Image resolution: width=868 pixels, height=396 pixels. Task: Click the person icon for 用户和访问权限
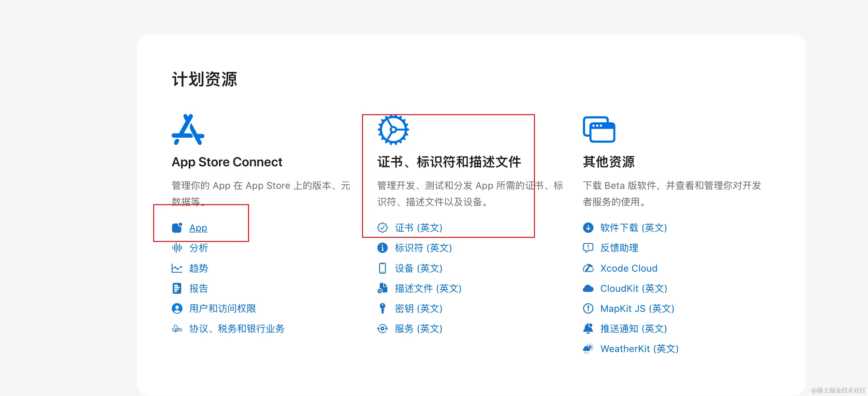(177, 308)
